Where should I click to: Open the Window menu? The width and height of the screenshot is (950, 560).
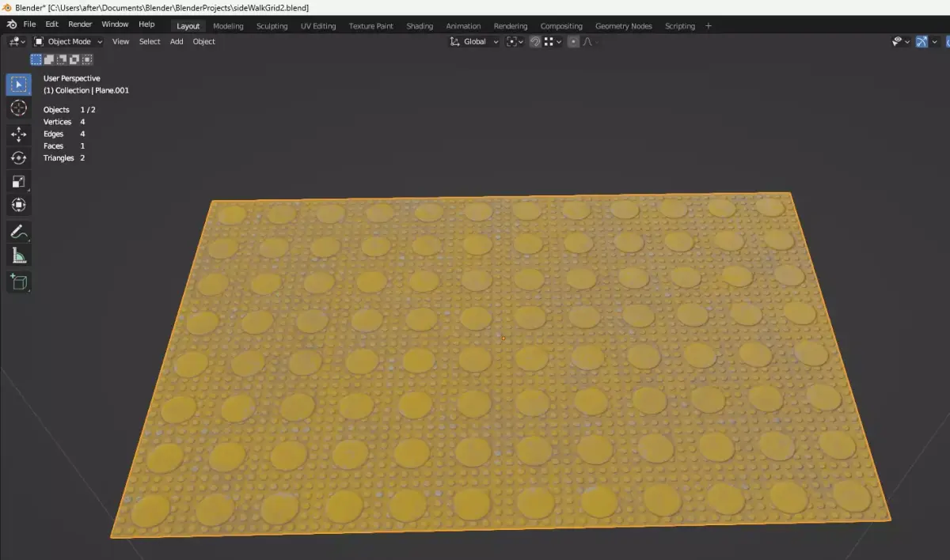point(115,25)
